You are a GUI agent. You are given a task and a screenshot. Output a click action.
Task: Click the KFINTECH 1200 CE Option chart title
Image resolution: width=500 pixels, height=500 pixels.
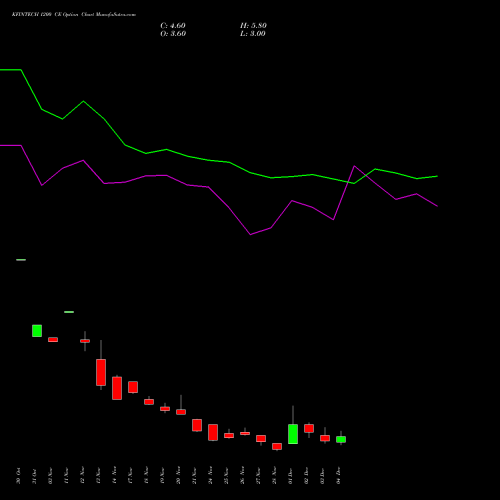(74, 15)
